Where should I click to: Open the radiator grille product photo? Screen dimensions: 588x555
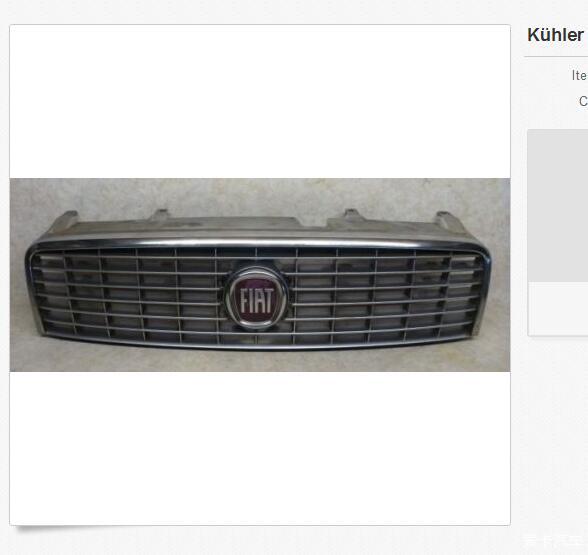coord(260,275)
